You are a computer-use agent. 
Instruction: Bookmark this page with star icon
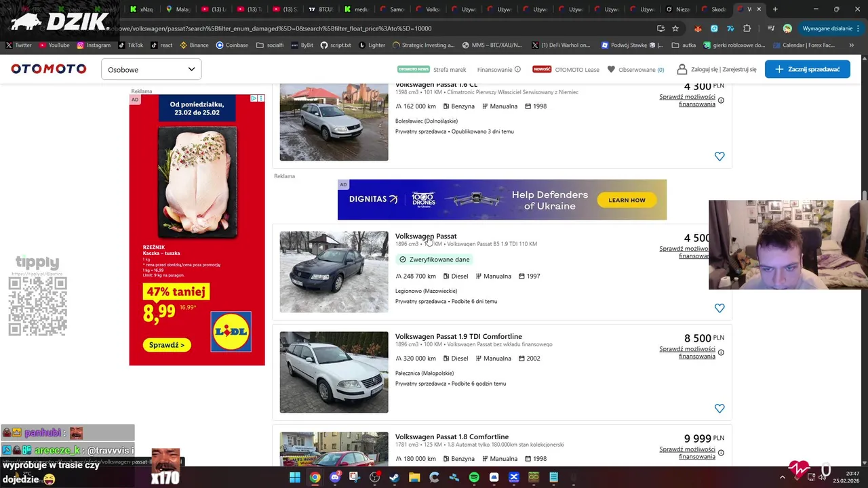point(675,28)
